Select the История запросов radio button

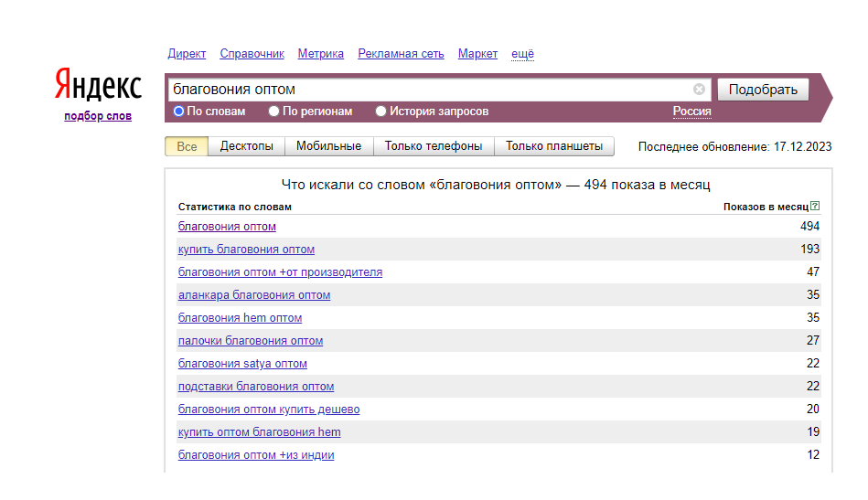point(380,112)
